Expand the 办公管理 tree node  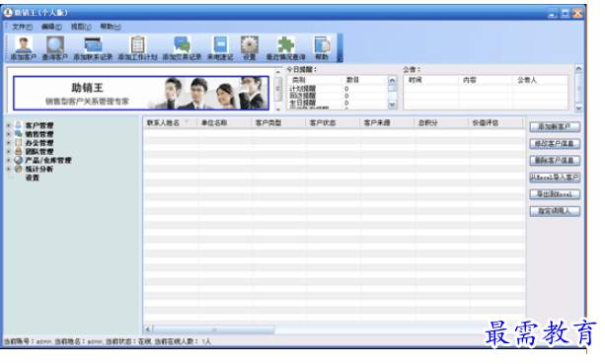pyautogui.click(x=9, y=143)
